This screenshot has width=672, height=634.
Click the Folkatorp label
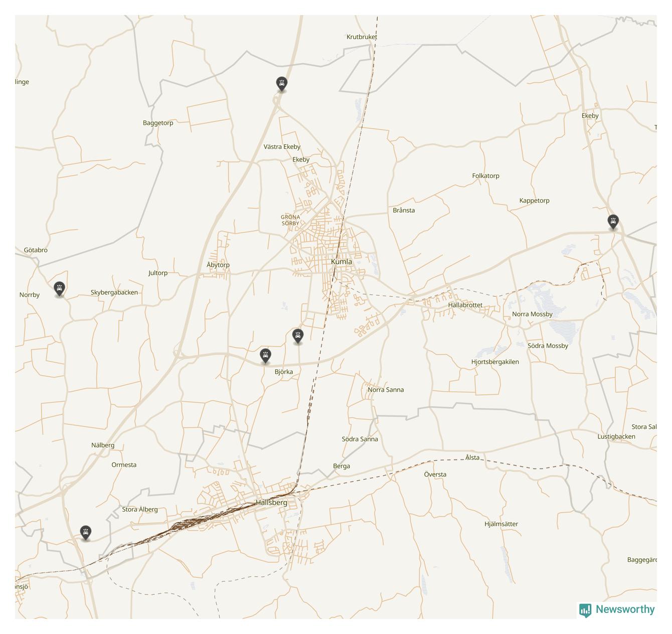coord(485,176)
